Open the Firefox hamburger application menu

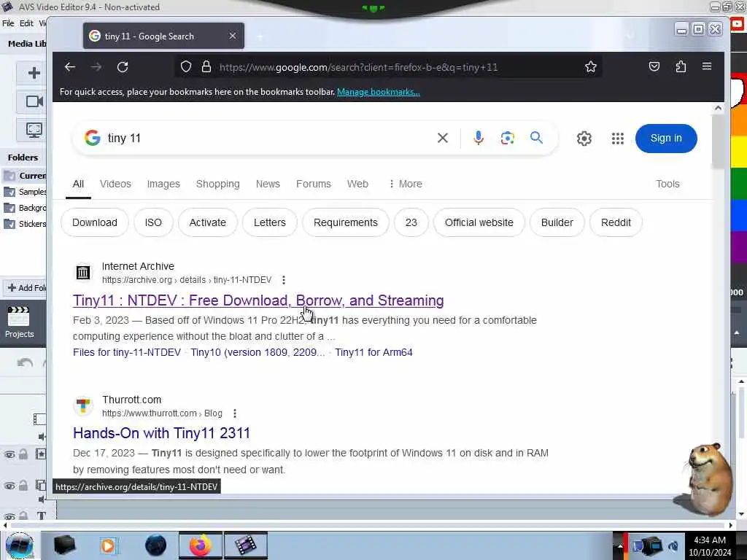click(x=706, y=66)
